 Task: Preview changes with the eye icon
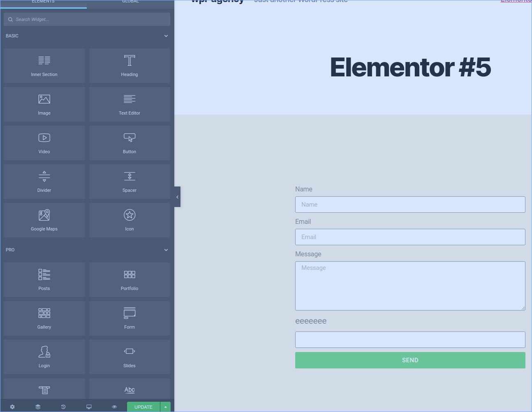pyautogui.click(x=114, y=407)
